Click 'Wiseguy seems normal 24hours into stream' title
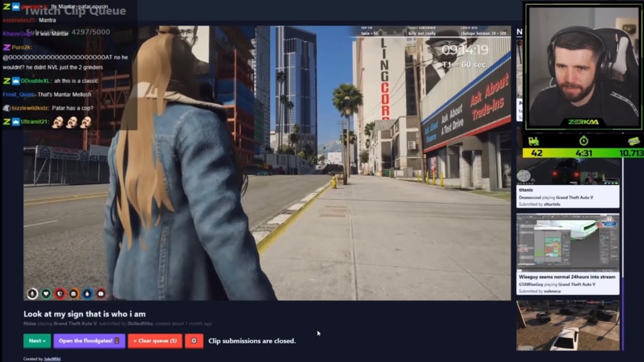 567,277
